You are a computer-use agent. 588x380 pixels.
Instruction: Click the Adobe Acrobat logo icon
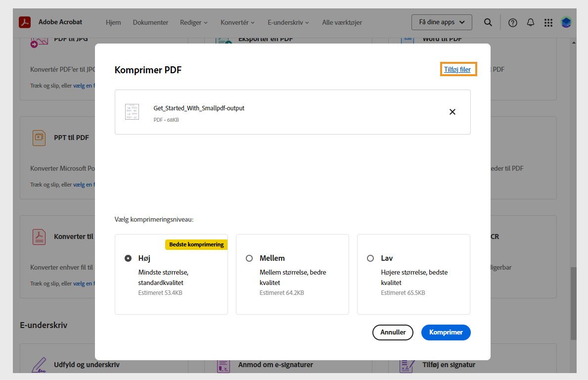tap(25, 22)
